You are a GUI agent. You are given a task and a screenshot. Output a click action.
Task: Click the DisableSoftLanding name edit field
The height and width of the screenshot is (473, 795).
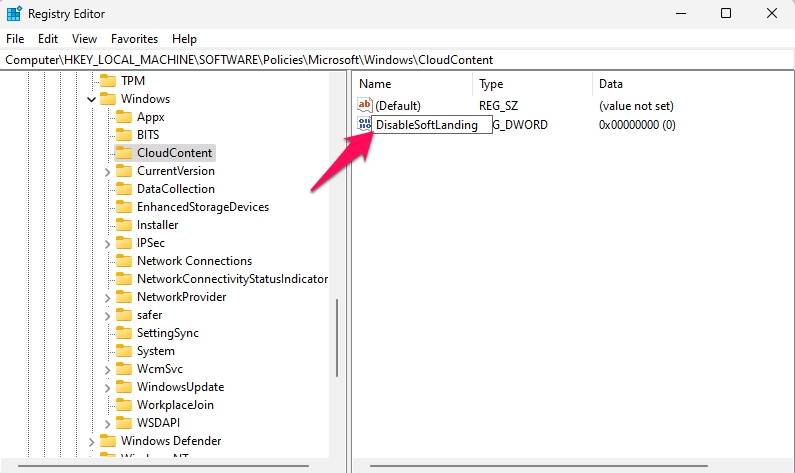(432, 125)
